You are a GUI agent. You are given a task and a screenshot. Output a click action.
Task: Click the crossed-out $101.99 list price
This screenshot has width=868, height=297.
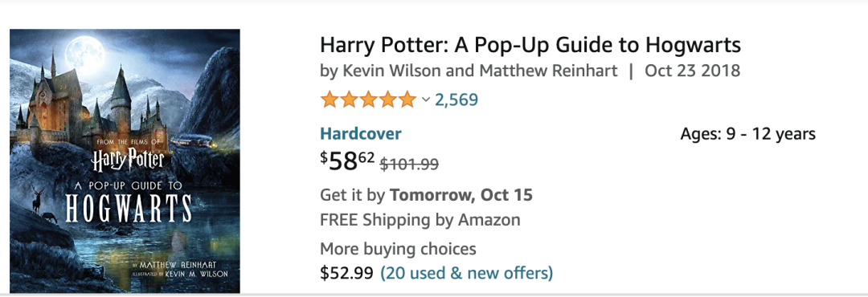pyautogui.click(x=409, y=164)
